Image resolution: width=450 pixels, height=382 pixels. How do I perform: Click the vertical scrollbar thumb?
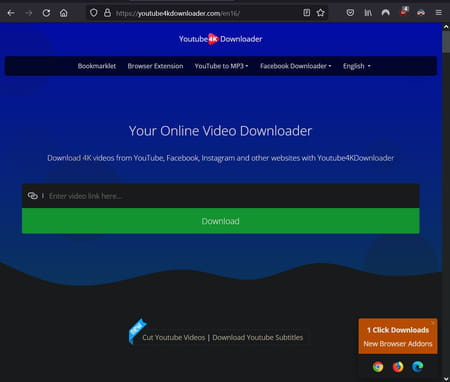pyautogui.click(x=446, y=42)
